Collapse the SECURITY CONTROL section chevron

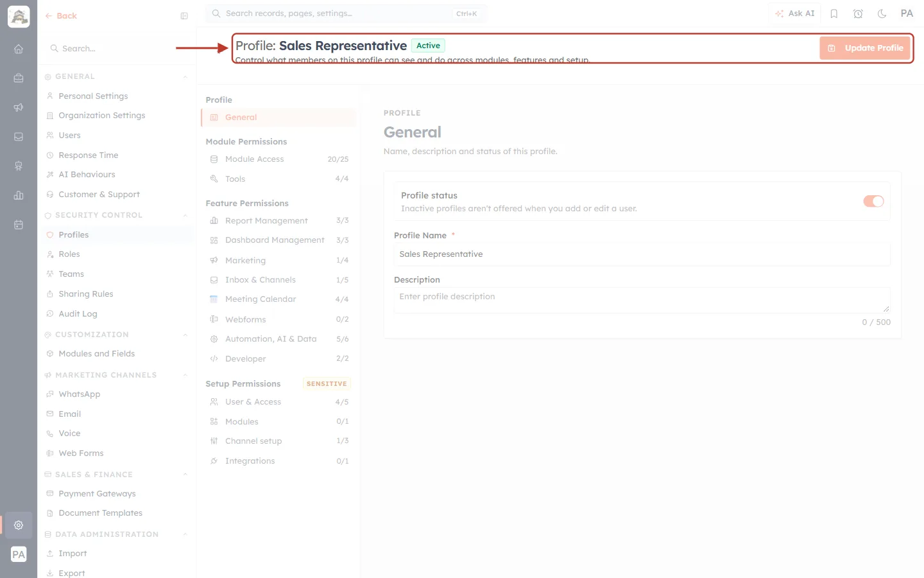(185, 216)
